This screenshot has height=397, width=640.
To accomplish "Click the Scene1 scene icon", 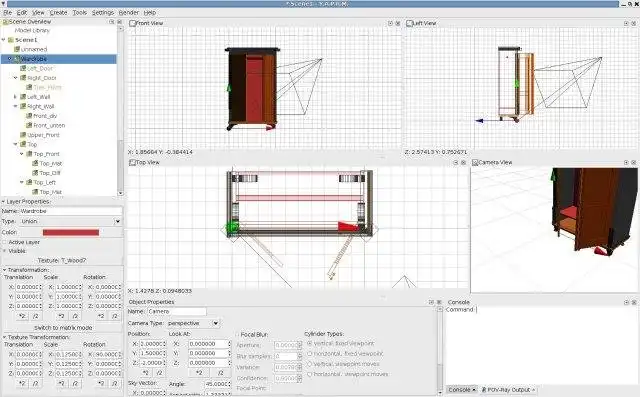I will tap(11, 40).
